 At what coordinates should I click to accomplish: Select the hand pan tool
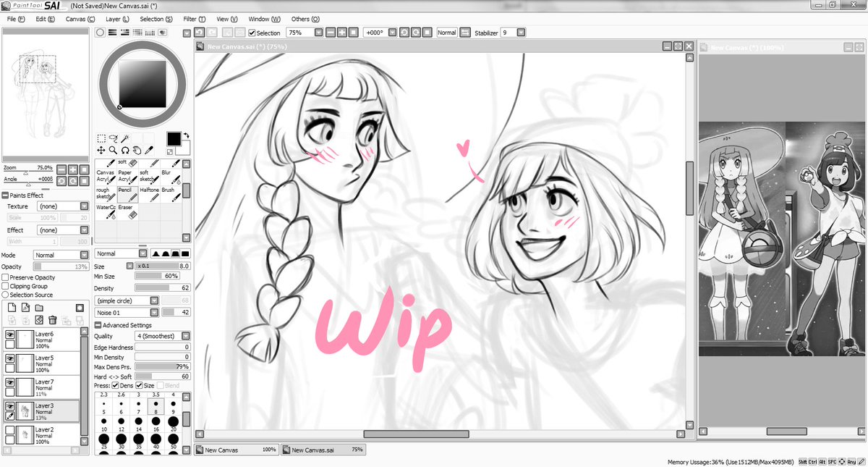[137, 151]
